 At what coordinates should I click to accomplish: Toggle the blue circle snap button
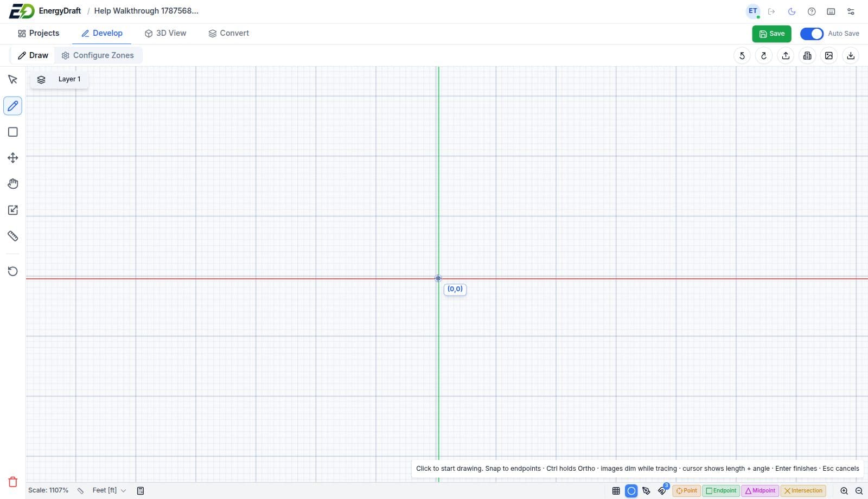pyautogui.click(x=631, y=491)
